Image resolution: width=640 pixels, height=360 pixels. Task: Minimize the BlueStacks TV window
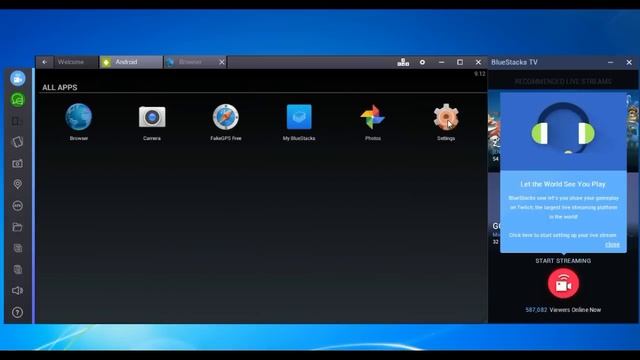[x=610, y=62]
